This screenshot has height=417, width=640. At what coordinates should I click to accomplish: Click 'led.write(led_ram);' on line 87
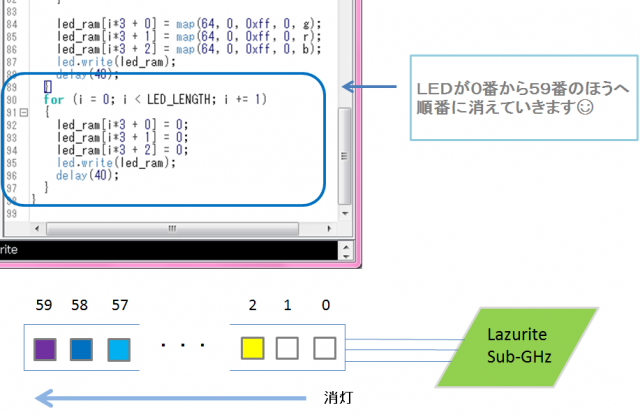116,62
